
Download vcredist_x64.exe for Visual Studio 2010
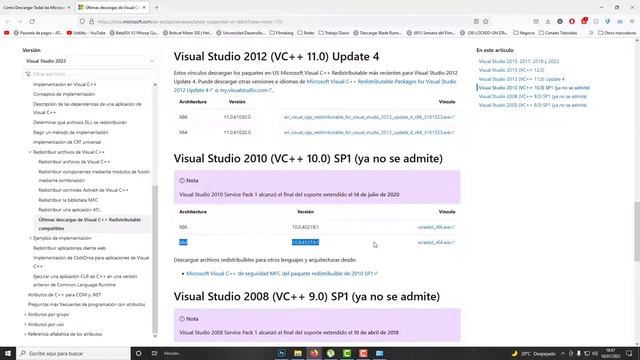coord(436,242)
